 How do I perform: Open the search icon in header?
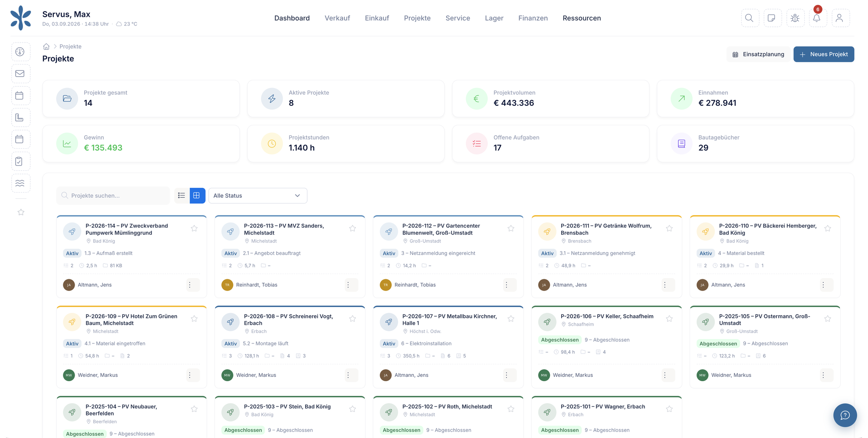750,18
